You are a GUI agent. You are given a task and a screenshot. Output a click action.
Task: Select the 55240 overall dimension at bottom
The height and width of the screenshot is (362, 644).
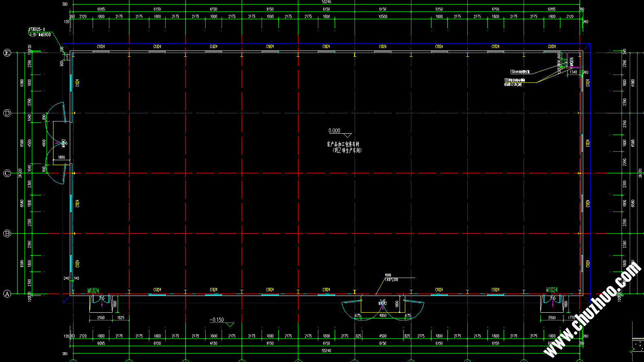[326, 351]
